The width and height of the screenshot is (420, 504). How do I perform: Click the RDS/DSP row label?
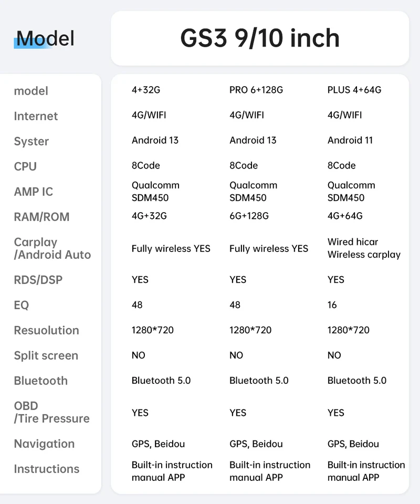(x=38, y=280)
